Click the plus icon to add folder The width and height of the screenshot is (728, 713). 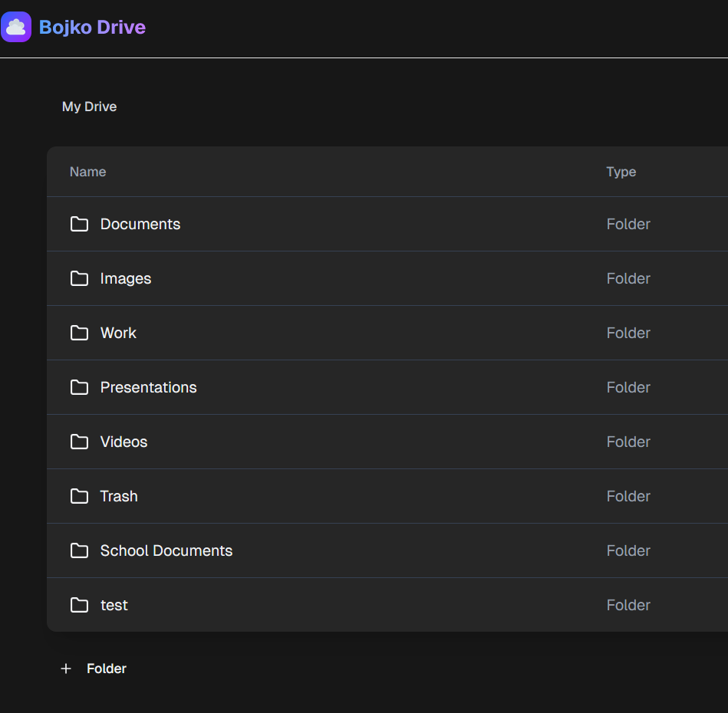click(66, 669)
